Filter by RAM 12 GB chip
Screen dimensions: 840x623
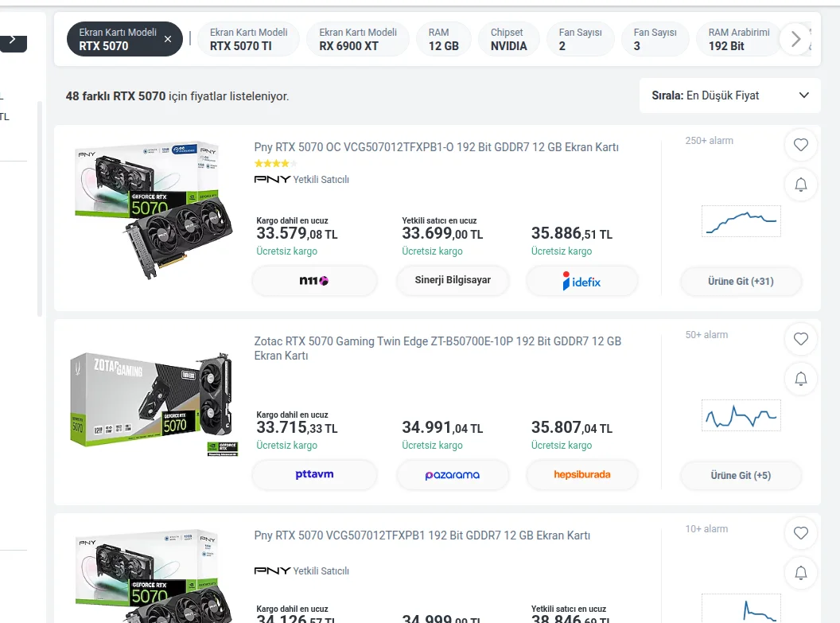click(x=444, y=39)
